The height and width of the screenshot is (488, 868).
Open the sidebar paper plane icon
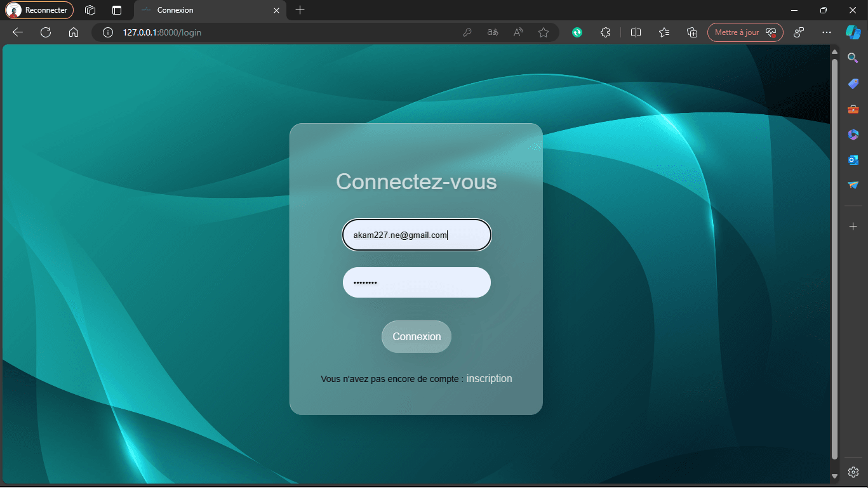coord(853,185)
